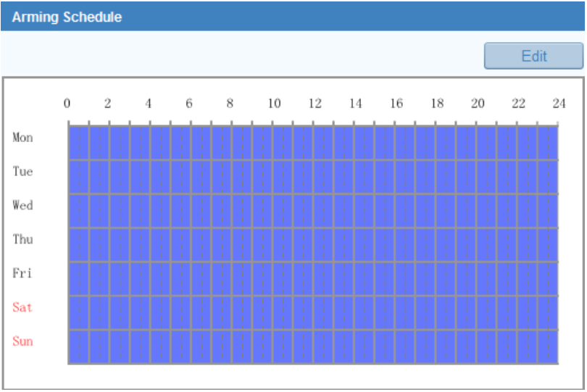The width and height of the screenshot is (587, 392).
Task: Click the 12 hour axis label
Action: [315, 104]
